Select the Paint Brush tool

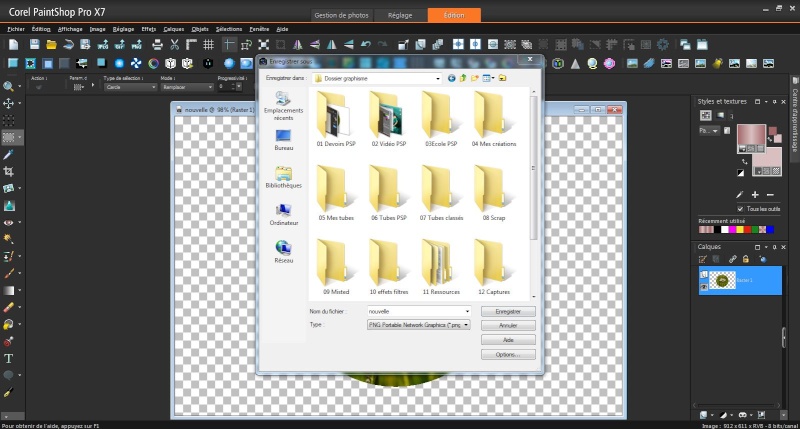pos(8,273)
